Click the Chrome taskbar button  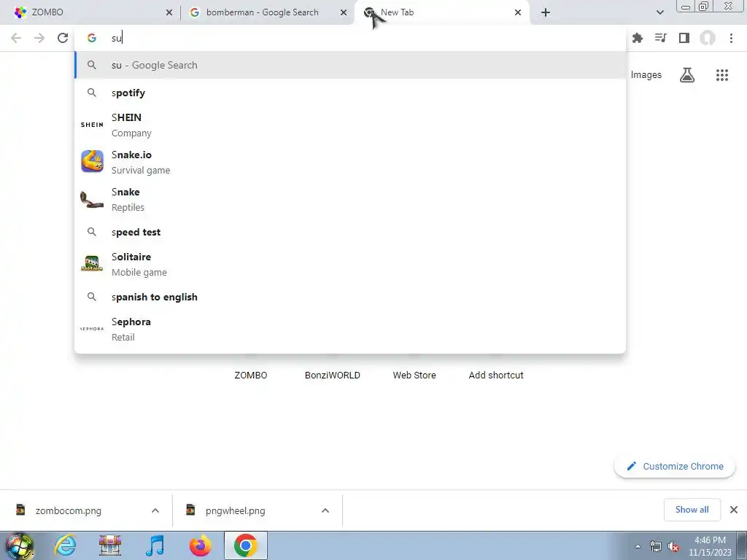click(x=245, y=545)
